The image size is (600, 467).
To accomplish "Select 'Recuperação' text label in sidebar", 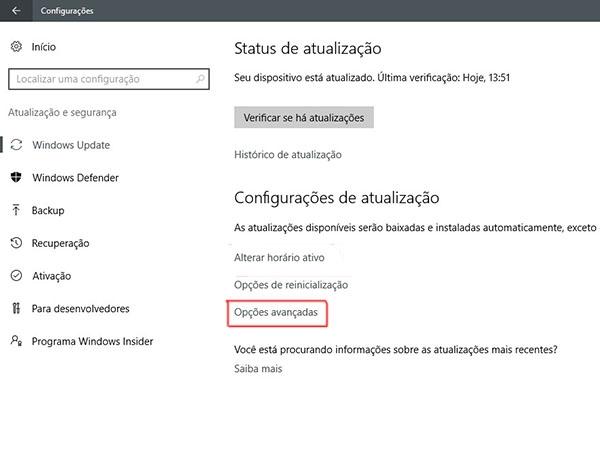I will tap(60, 243).
